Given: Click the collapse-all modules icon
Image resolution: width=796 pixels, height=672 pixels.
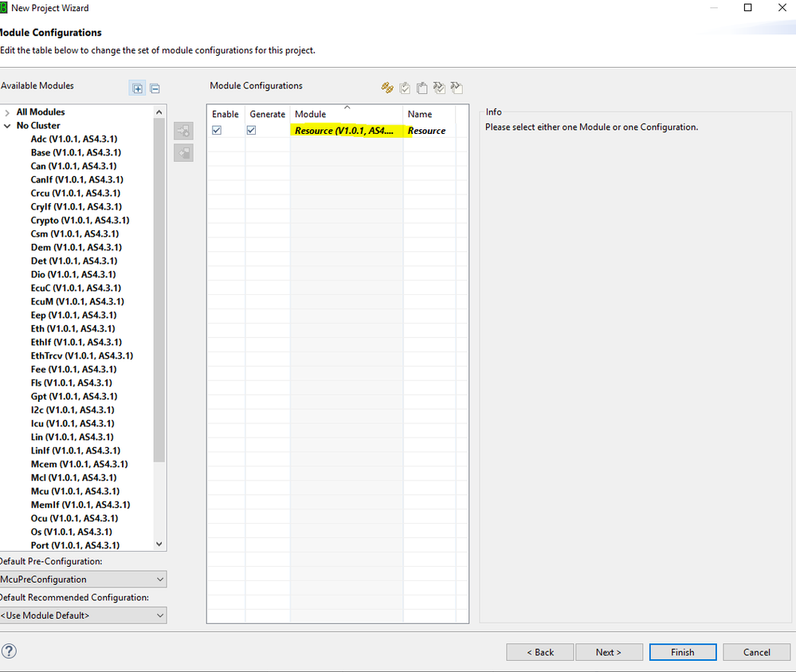Looking at the screenshot, I should 155,88.
